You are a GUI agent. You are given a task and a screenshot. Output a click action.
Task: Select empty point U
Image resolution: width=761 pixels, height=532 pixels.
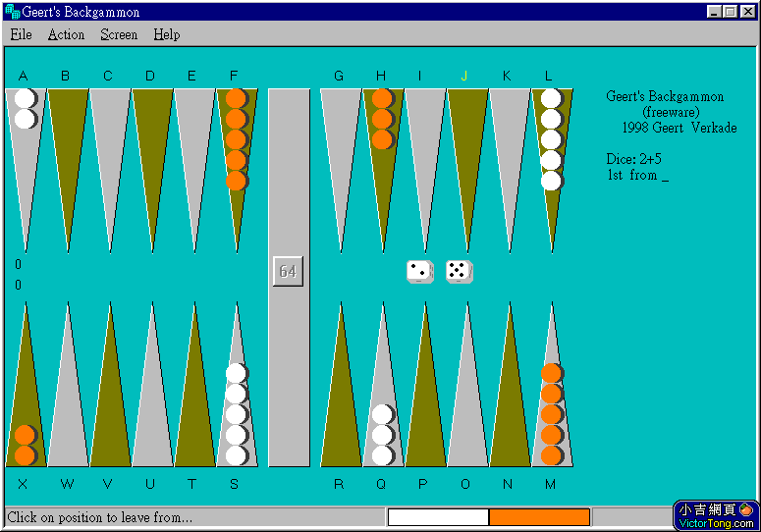pyautogui.click(x=152, y=384)
